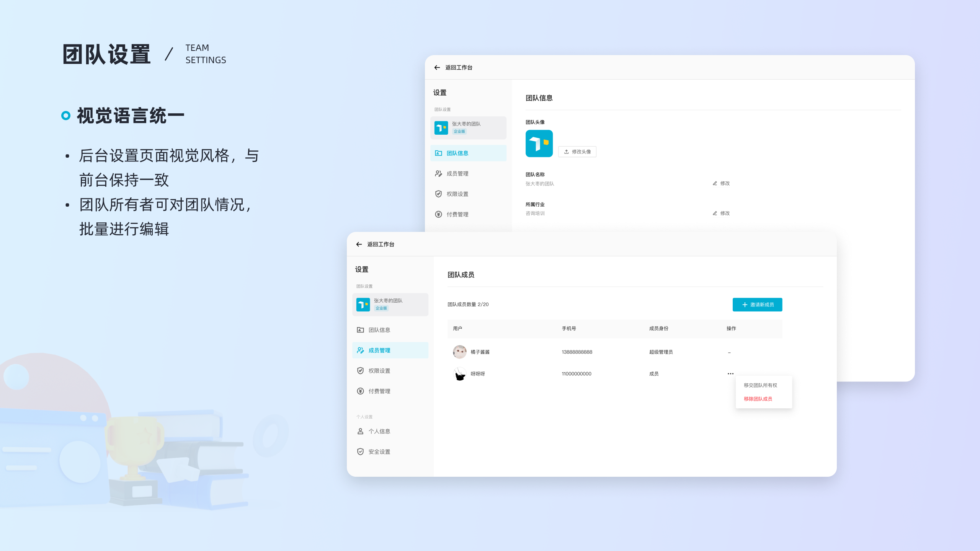Screen dimensions: 980x551
Task: Select 成员管理 in front window sidebar
Action: point(390,350)
